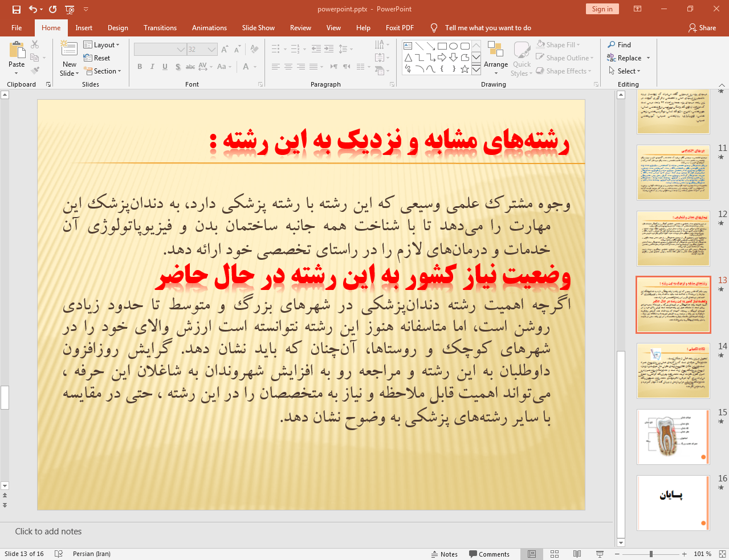The width and height of the screenshot is (729, 560).
Task: Toggle Italic formatting
Action: click(x=152, y=67)
